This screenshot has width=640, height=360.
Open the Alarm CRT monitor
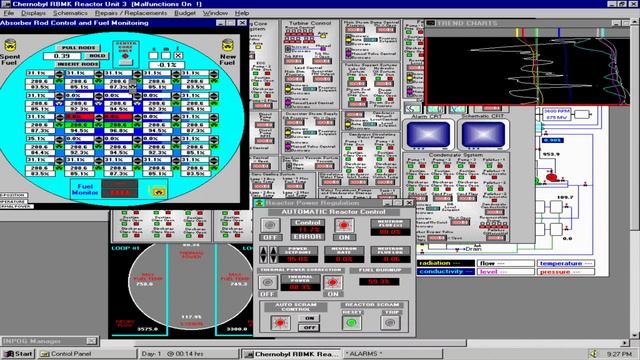(x=428, y=135)
